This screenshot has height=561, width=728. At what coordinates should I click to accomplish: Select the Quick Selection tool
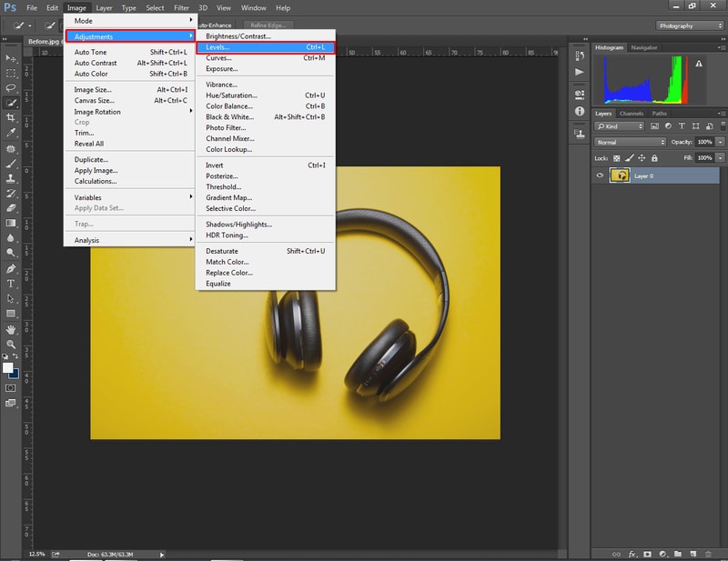(x=10, y=103)
